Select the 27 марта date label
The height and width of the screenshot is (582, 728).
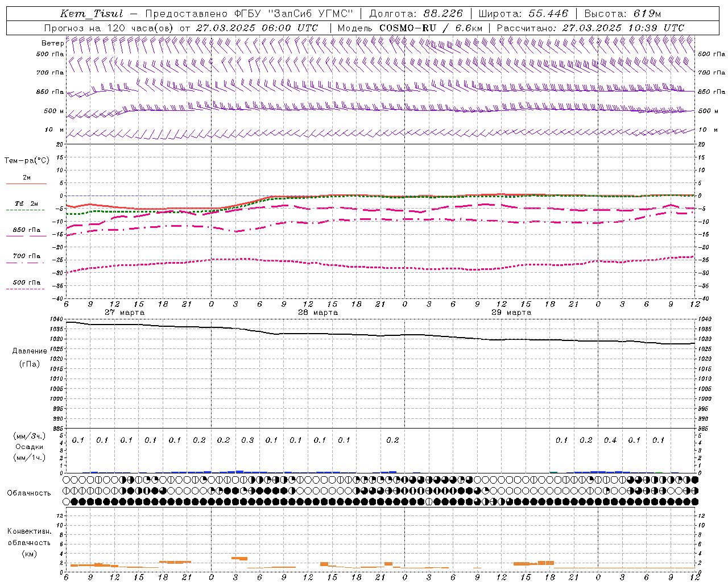(x=124, y=313)
